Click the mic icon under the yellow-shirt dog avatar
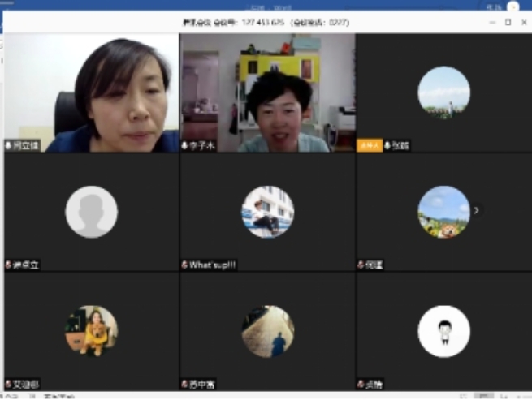 [x=9, y=384]
